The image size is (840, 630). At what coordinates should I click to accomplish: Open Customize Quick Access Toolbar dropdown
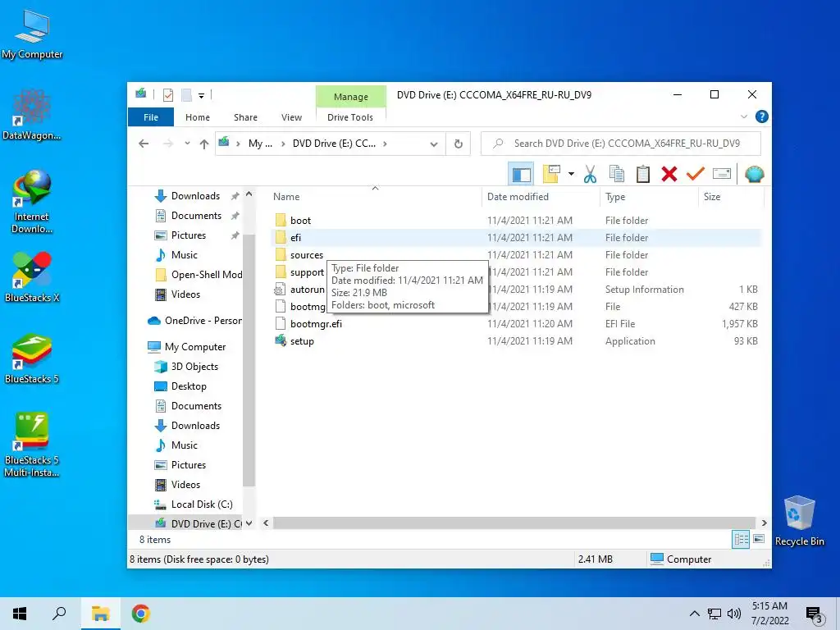click(x=202, y=96)
